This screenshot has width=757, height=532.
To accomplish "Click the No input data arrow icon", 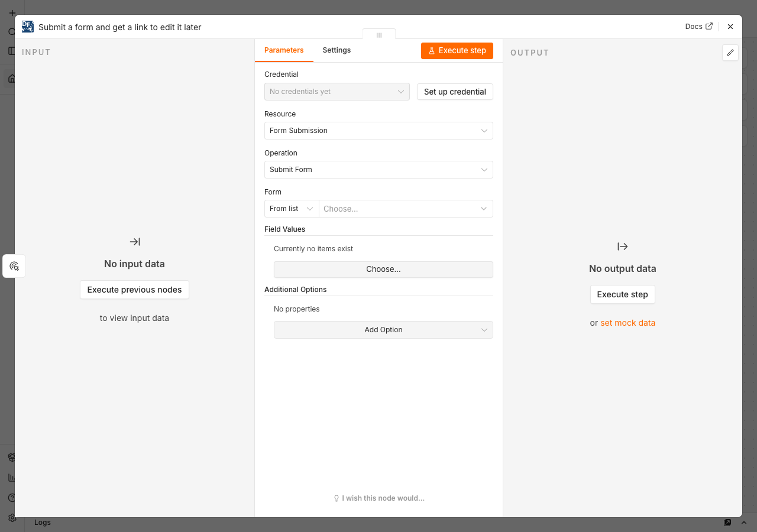I will click(135, 242).
